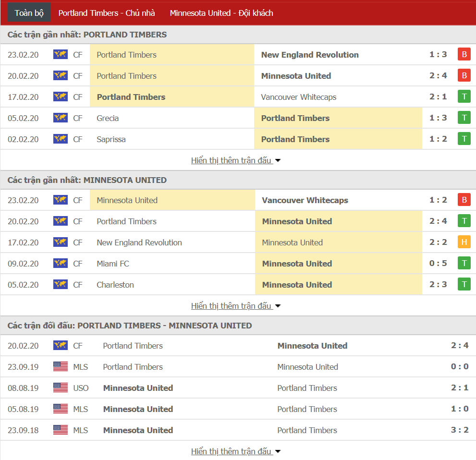
Task: Click green T badge on Portland vs Vancouver Whitecaps 2:1 row
Action: coord(464,97)
